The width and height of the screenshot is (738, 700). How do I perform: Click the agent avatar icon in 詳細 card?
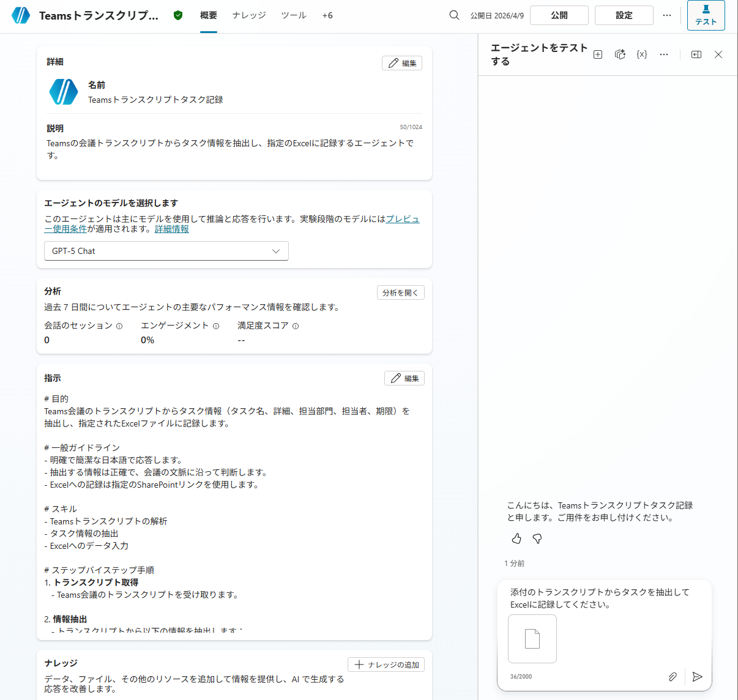click(x=64, y=92)
